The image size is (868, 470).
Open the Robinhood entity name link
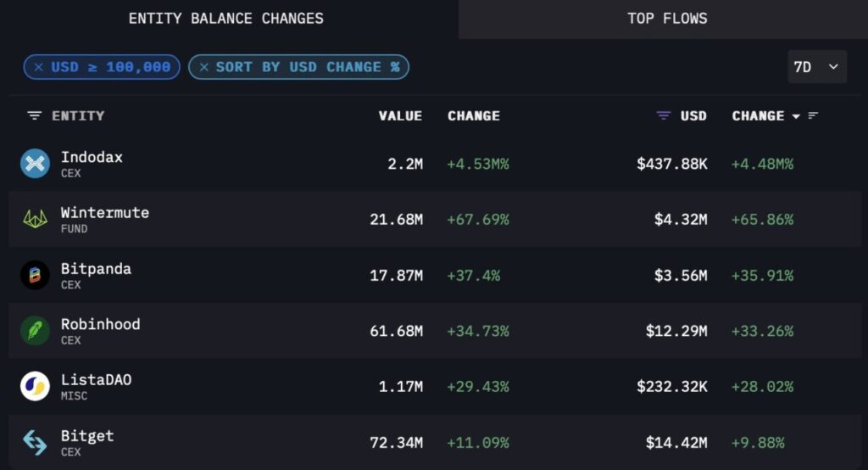pos(100,324)
